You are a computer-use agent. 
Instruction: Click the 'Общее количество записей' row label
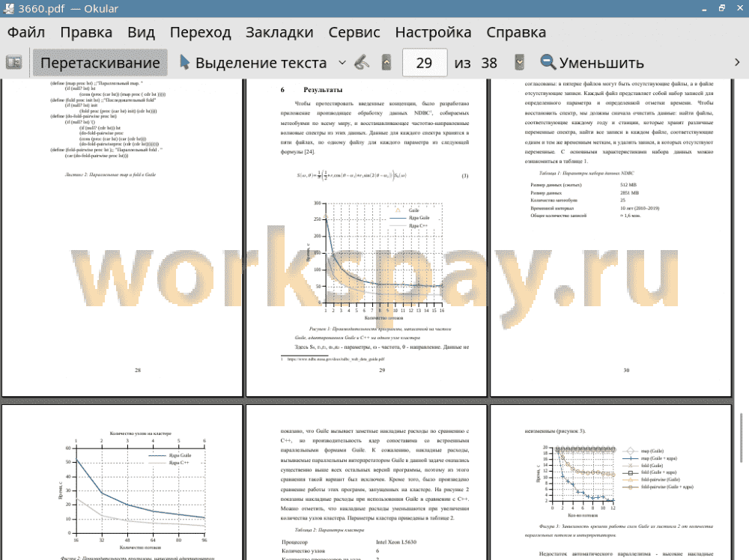(x=559, y=216)
